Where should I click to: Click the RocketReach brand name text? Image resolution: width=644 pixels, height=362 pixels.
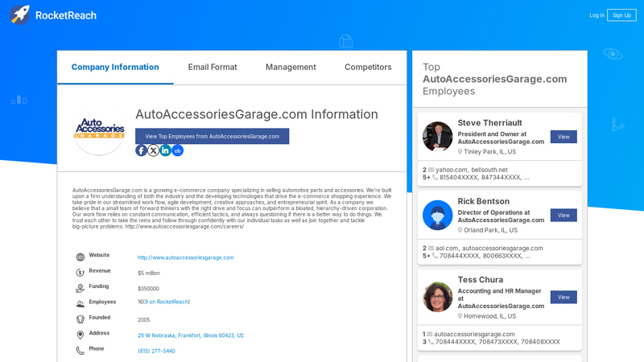[x=66, y=15]
